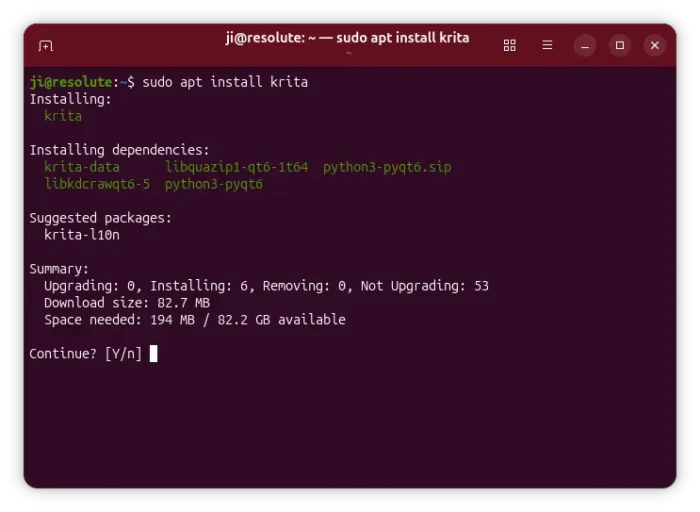Click the Space needed line
The image size is (700, 512).
point(195,320)
